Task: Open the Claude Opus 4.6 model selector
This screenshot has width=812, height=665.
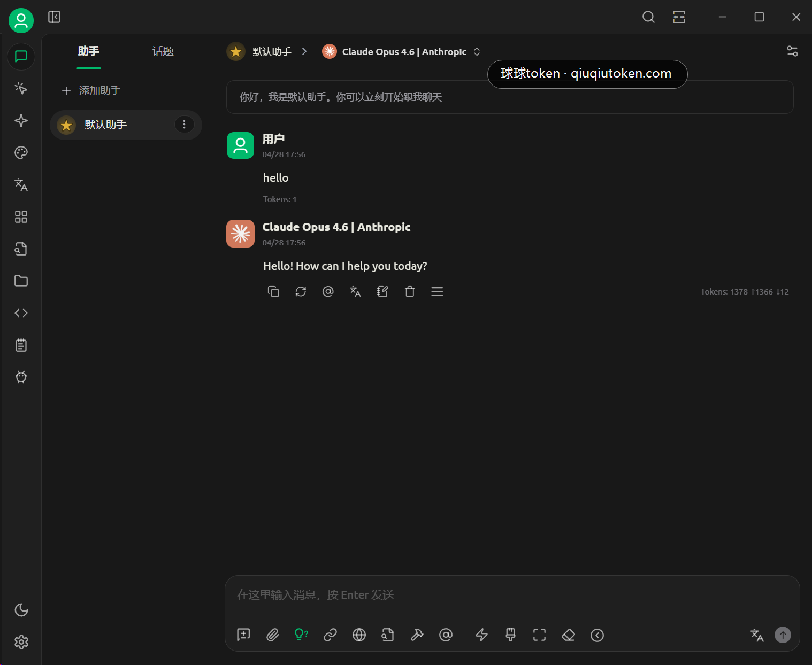Action: coord(401,51)
